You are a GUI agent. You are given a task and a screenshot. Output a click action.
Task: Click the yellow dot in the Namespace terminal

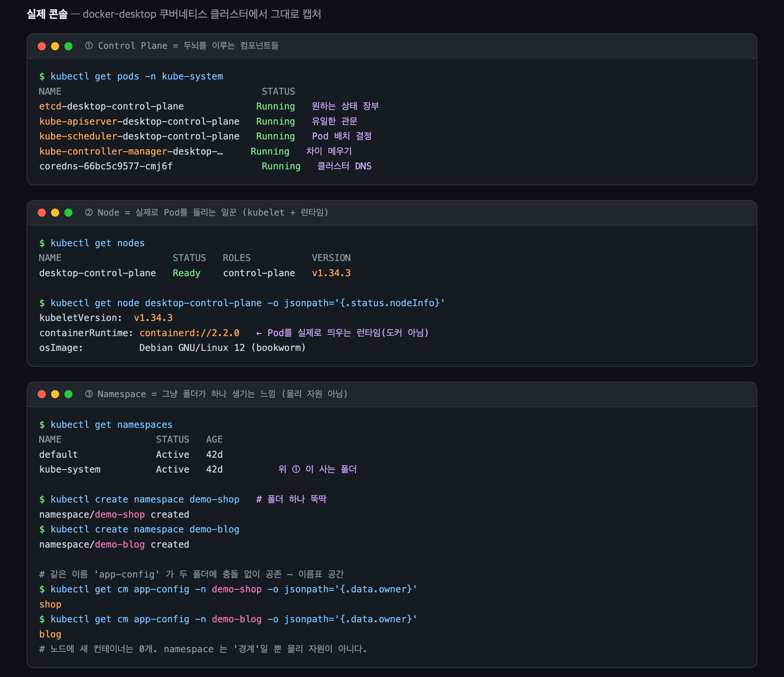click(55, 394)
